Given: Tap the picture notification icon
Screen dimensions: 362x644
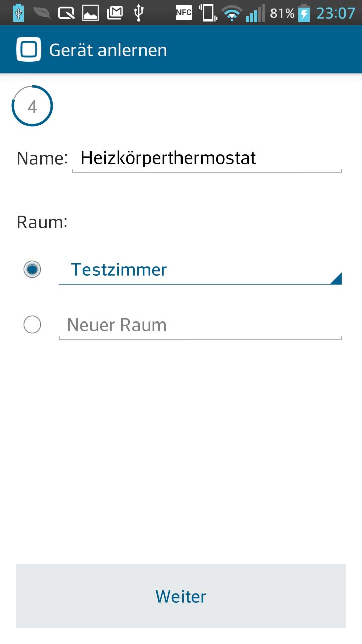Looking at the screenshot, I should pyautogui.click(x=90, y=13).
